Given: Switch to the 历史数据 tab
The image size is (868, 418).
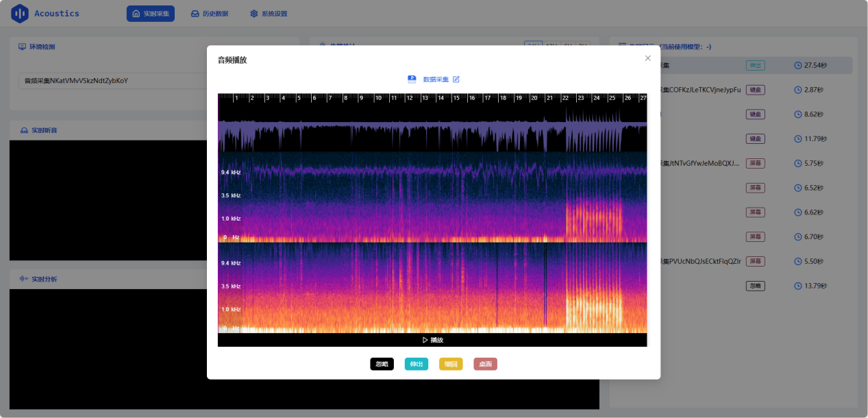Looking at the screenshot, I should coord(210,14).
